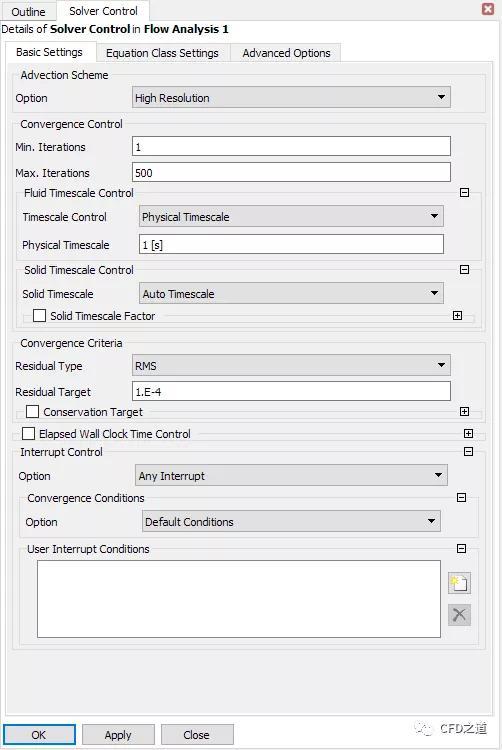This screenshot has height=750, width=502.
Task: Expand the Solid Timescale Factor options
Action: tap(458, 316)
